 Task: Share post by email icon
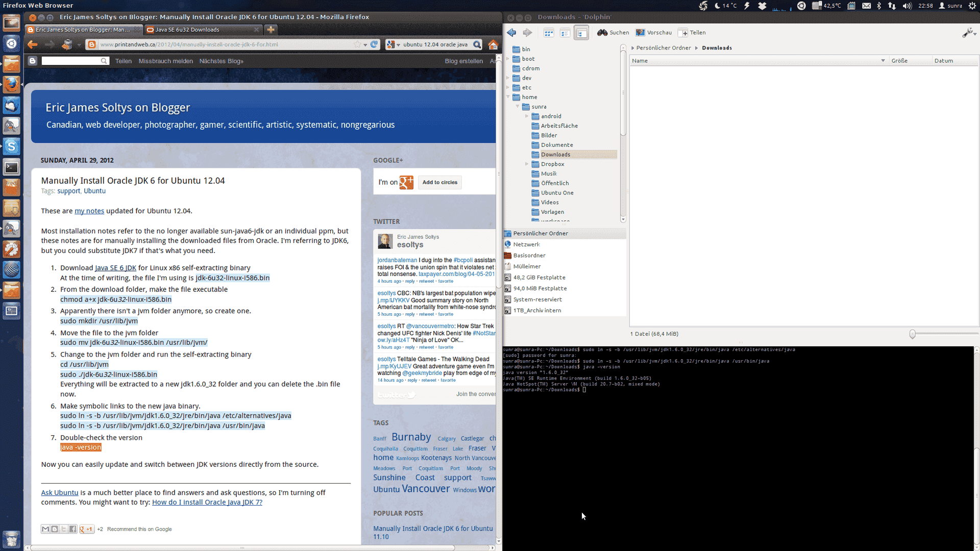coord(45,529)
